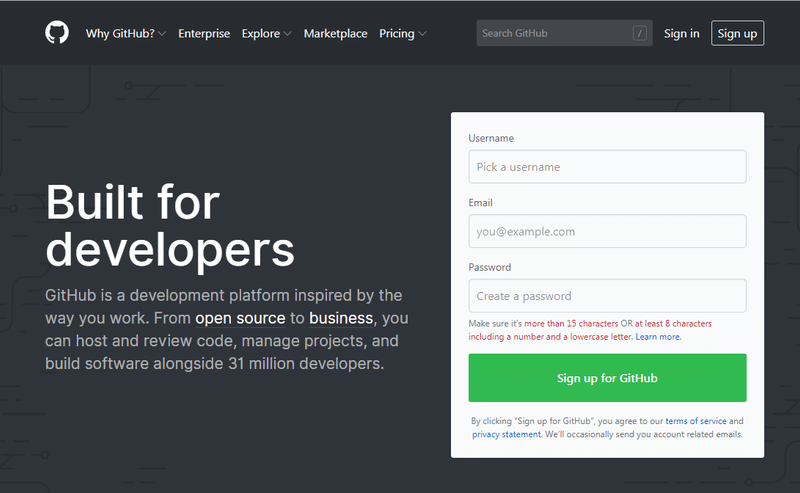Open the privacy statement link
Viewport: 800px width, 493px height.
(x=506, y=435)
